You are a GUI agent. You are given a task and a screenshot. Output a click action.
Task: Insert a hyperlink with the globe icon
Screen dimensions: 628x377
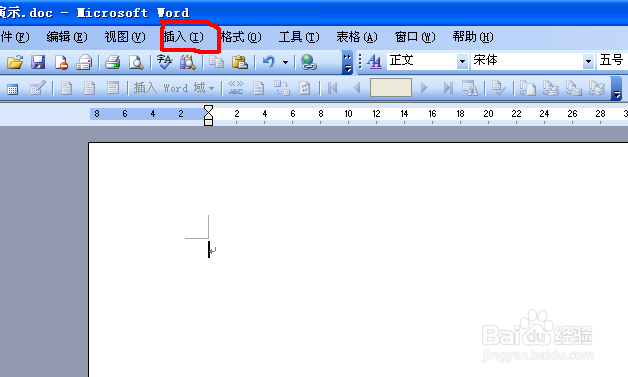click(x=309, y=62)
